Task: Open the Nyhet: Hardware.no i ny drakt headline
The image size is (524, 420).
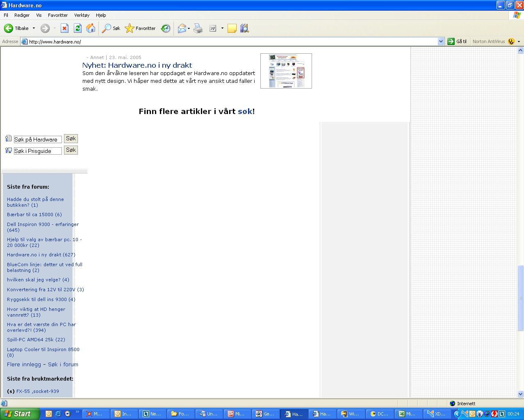Action: [x=137, y=65]
